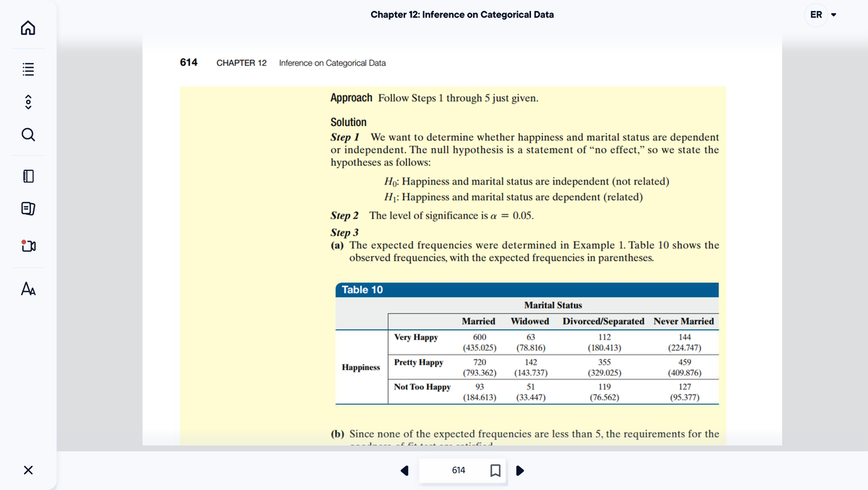Click the observed value 127 cell

coord(685,387)
